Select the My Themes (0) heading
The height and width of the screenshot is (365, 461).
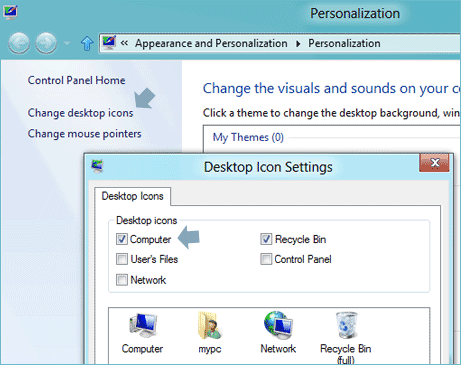coord(248,137)
